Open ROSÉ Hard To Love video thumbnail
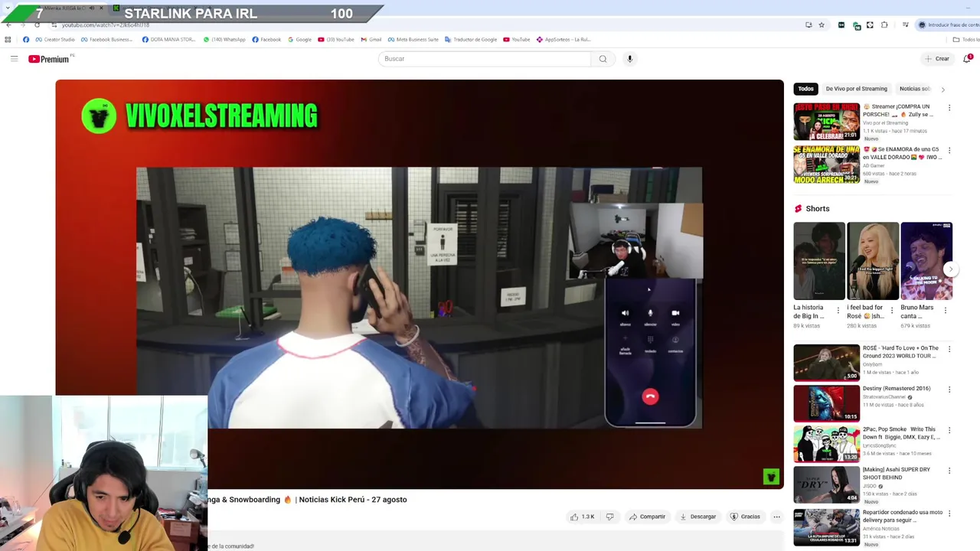Image resolution: width=980 pixels, height=551 pixels. (826, 363)
